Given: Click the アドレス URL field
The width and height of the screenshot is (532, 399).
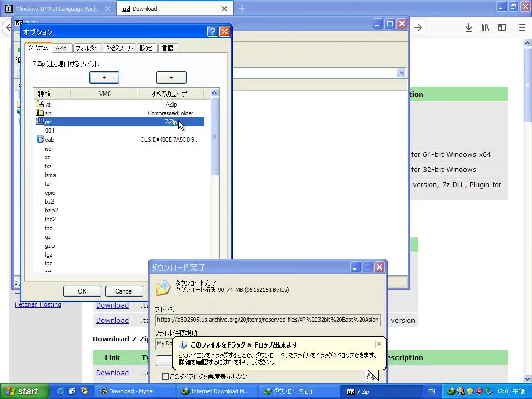Looking at the screenshot, I should (x=268, y=320).
